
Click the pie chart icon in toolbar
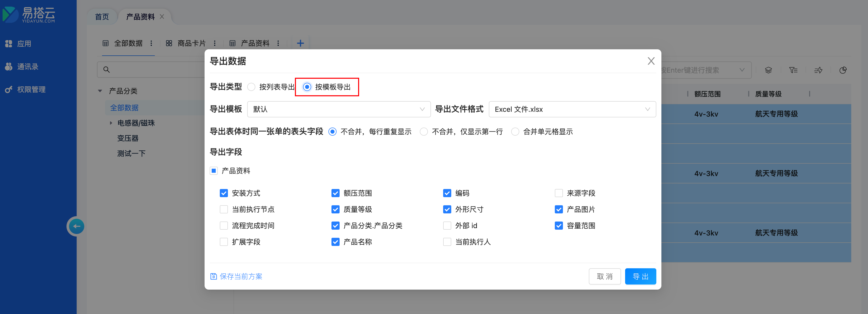[x=843, y=70]
